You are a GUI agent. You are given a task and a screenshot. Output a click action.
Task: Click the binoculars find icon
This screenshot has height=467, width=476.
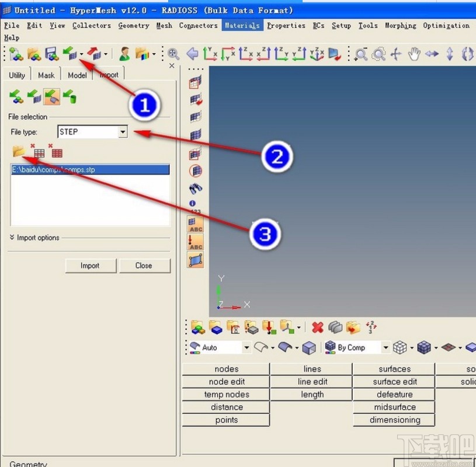(196, 188)
